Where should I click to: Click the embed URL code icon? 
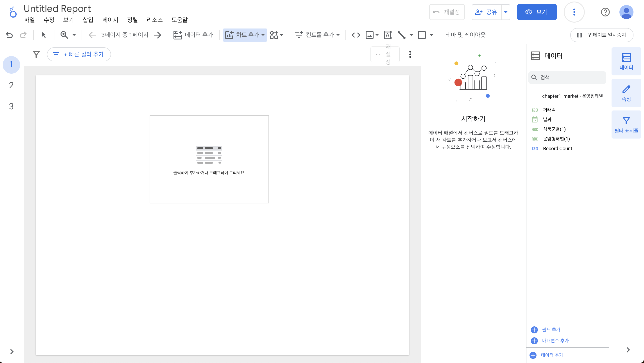click(356, 35)
